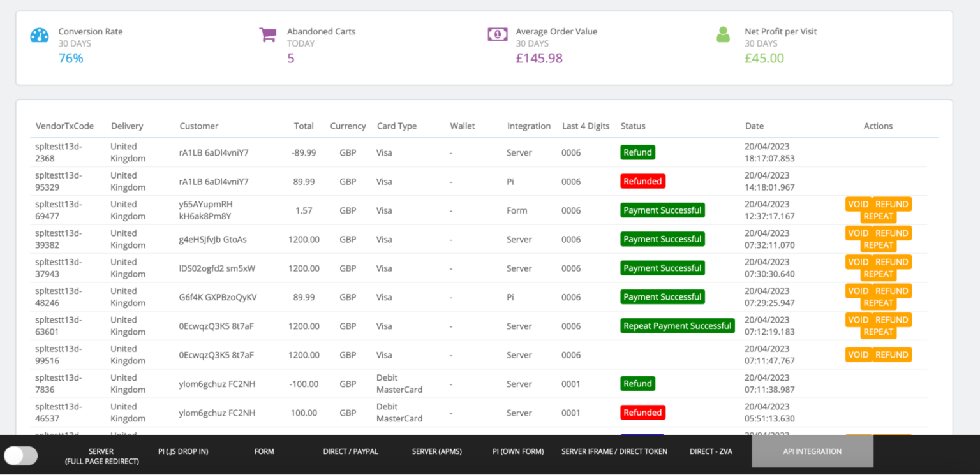Switch to SERVER (APMS) integration

pos(436,451)
